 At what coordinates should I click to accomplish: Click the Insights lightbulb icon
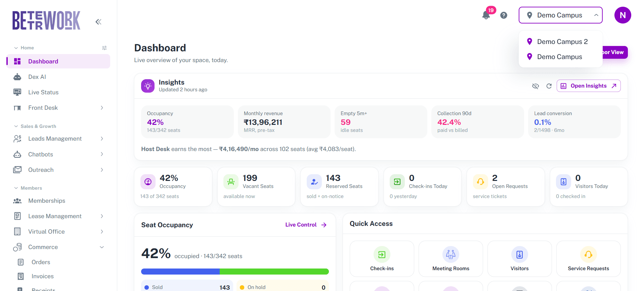tap(148, 86)
